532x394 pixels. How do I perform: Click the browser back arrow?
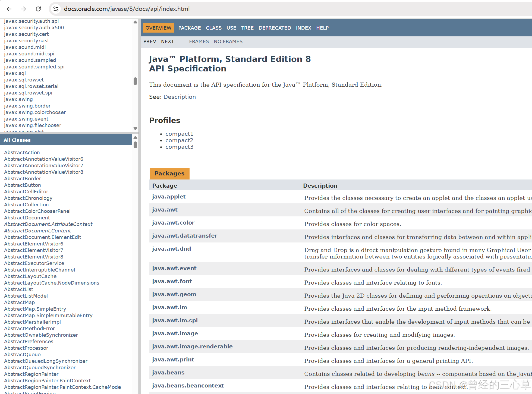9,9
